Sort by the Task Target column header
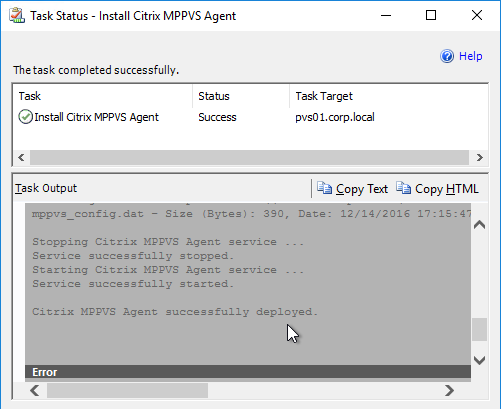This screenshot has width=501, height=409. pos(388,96)
